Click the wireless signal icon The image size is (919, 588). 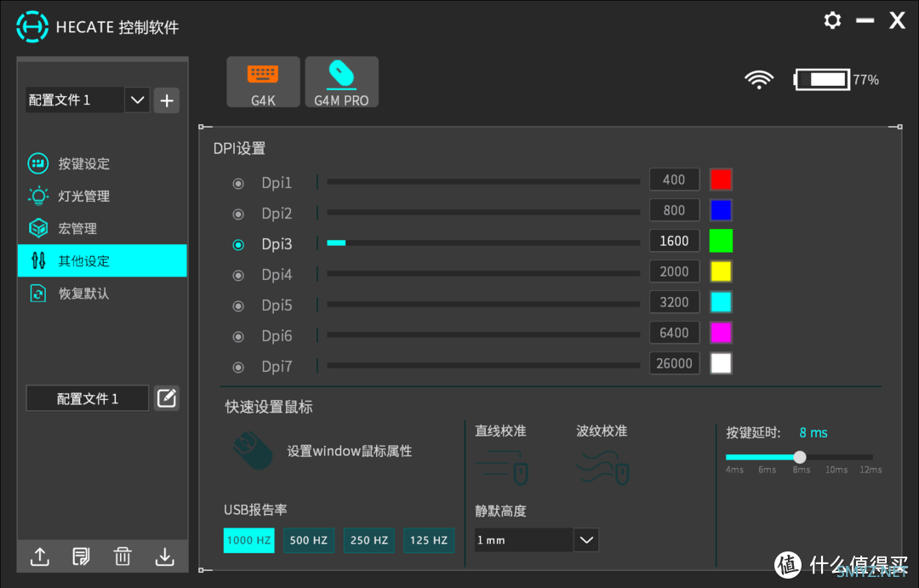coord(759,80)
